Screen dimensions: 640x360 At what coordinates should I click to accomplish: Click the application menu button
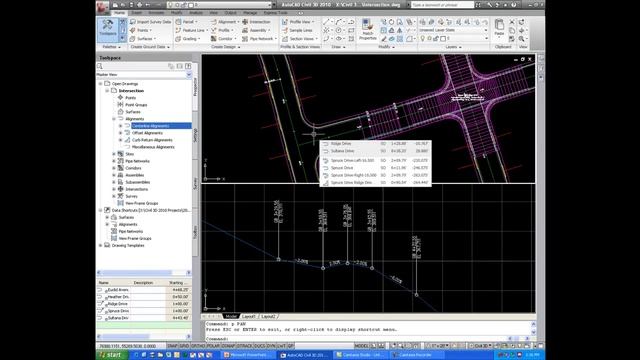click(x=102, y=7)
